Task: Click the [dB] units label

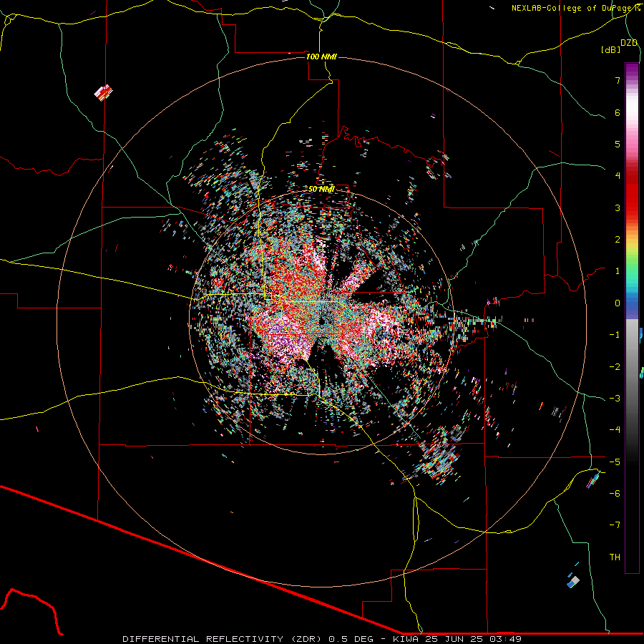Action: [610, 49]
